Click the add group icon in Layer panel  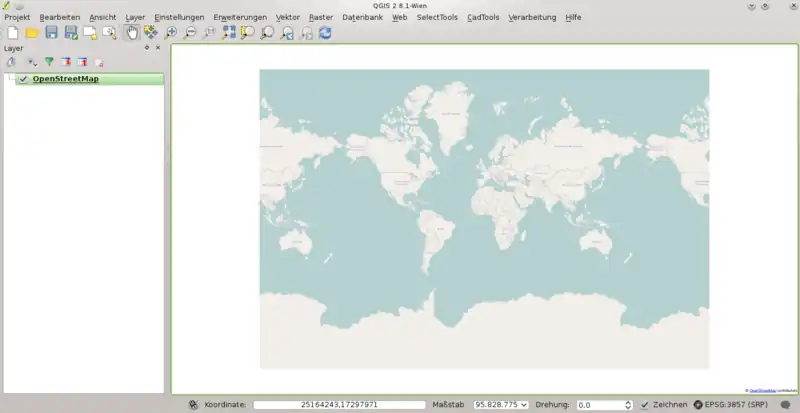(11, 62)
